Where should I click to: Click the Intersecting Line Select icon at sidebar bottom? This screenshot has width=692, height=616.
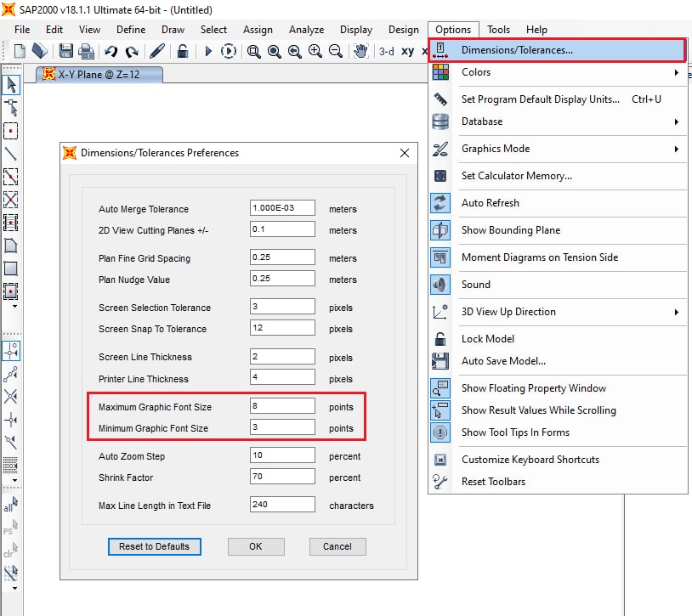tap(10, 574)
